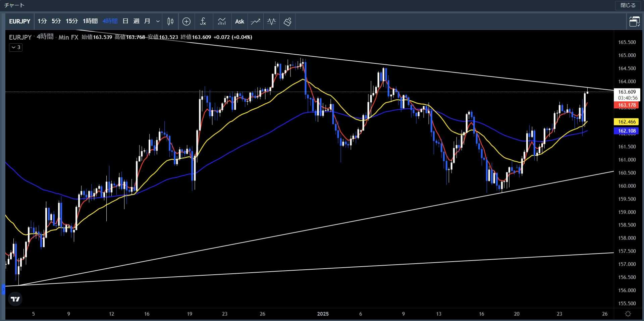
Task: Click the yellow moving average label 162.466
Action: click(627, 122)
